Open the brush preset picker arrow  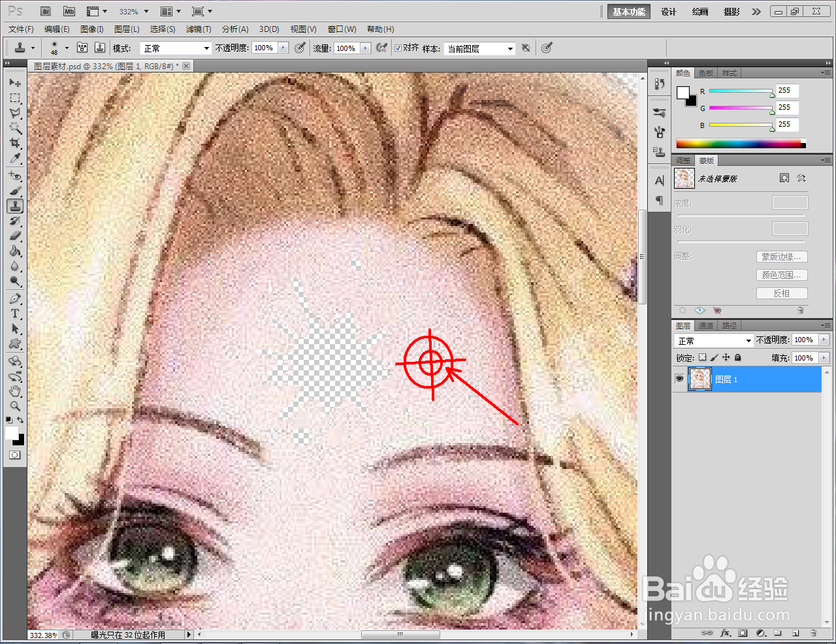click(x=67, y=48)
